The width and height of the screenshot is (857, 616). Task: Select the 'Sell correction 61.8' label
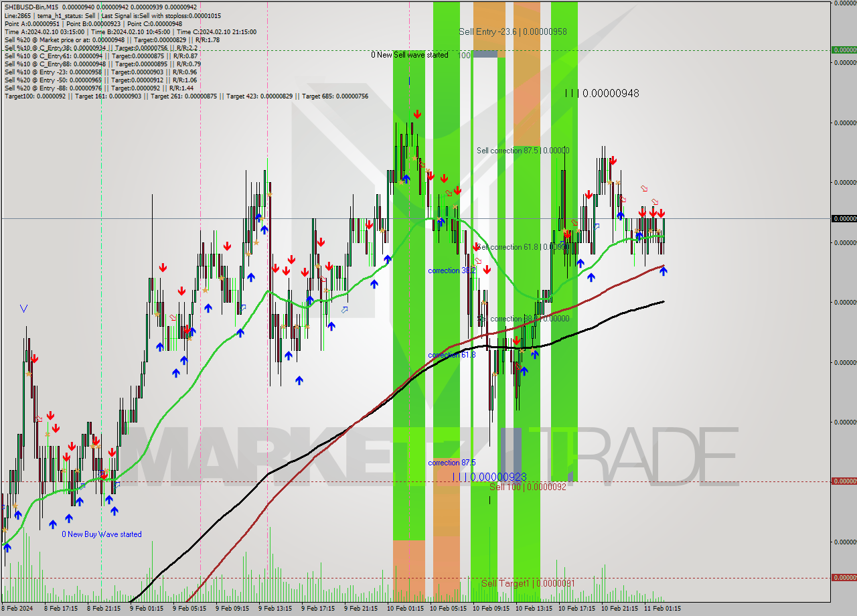523,247
